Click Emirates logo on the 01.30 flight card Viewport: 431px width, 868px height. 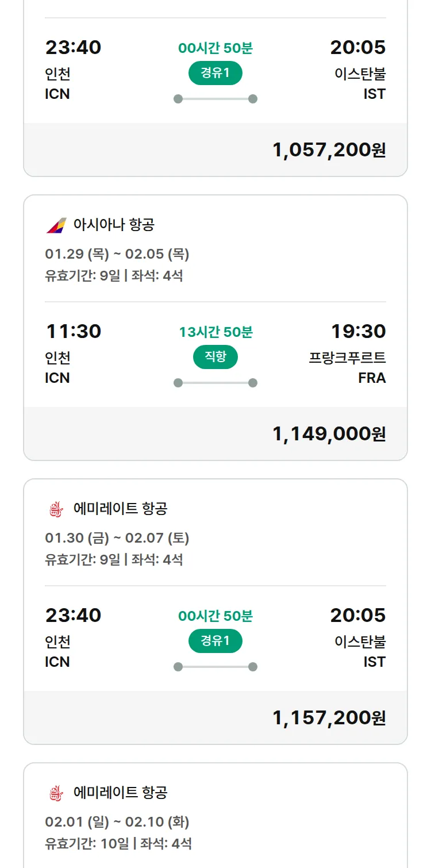[x=56, y=509]
